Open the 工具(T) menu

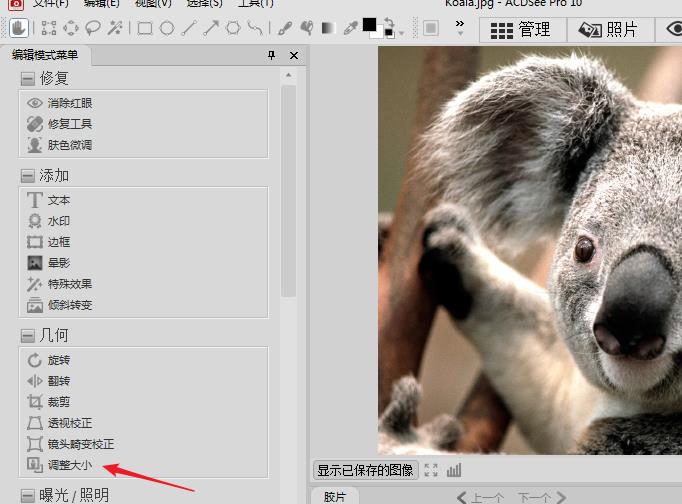[x=256, y=3]
